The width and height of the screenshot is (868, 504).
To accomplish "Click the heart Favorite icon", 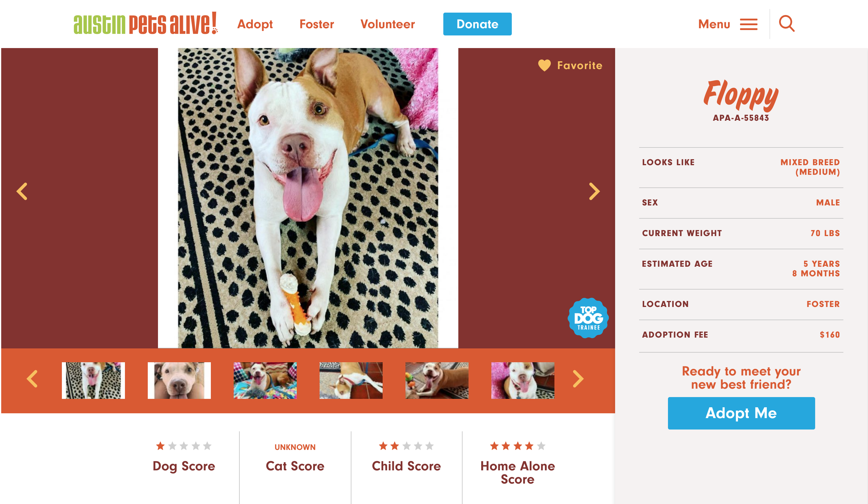I will (x=544, y=65).
